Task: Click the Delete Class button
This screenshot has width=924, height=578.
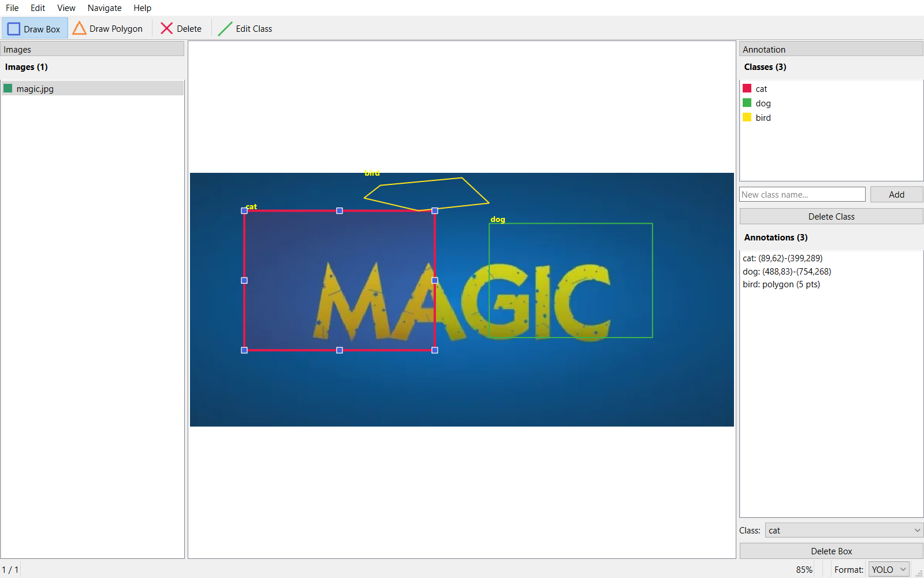Action: [x=831, y=217]
